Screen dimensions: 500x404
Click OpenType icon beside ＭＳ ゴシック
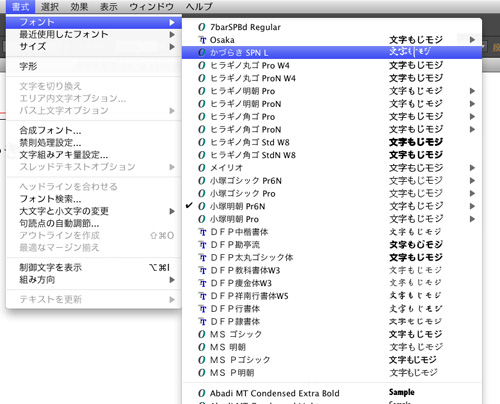(202, 334)
